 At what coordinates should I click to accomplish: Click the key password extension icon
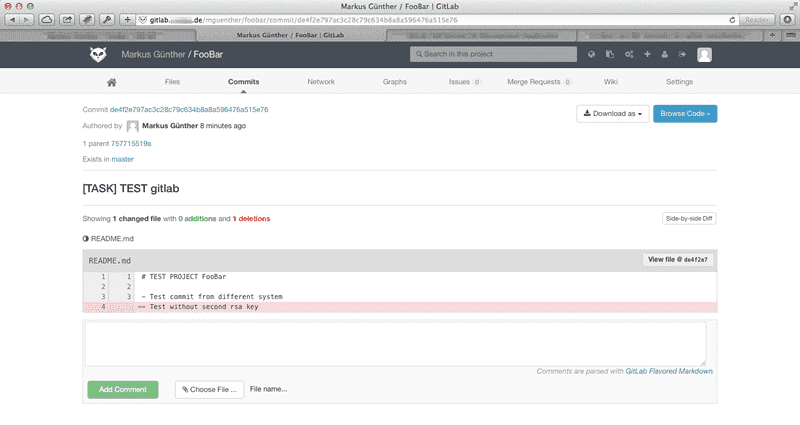pyautogui.click(x=107, y=20)
